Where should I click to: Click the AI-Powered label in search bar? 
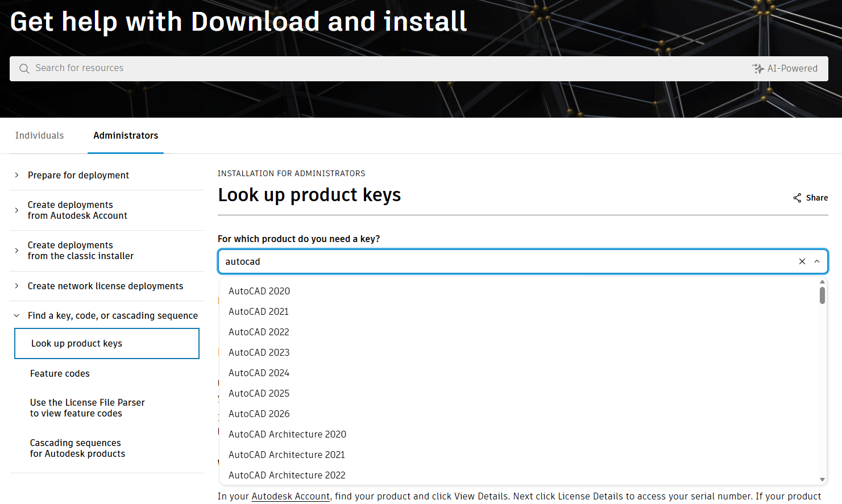click(793, 69)
